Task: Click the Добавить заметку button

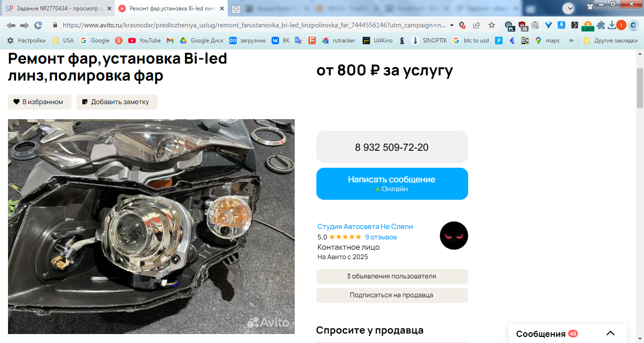Action: (117, 102)
